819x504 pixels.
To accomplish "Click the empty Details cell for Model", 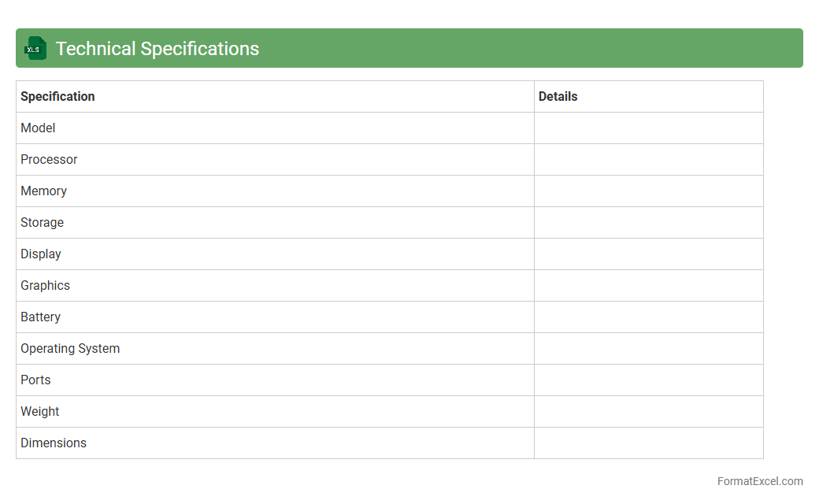I will click(x=648, y=128).
